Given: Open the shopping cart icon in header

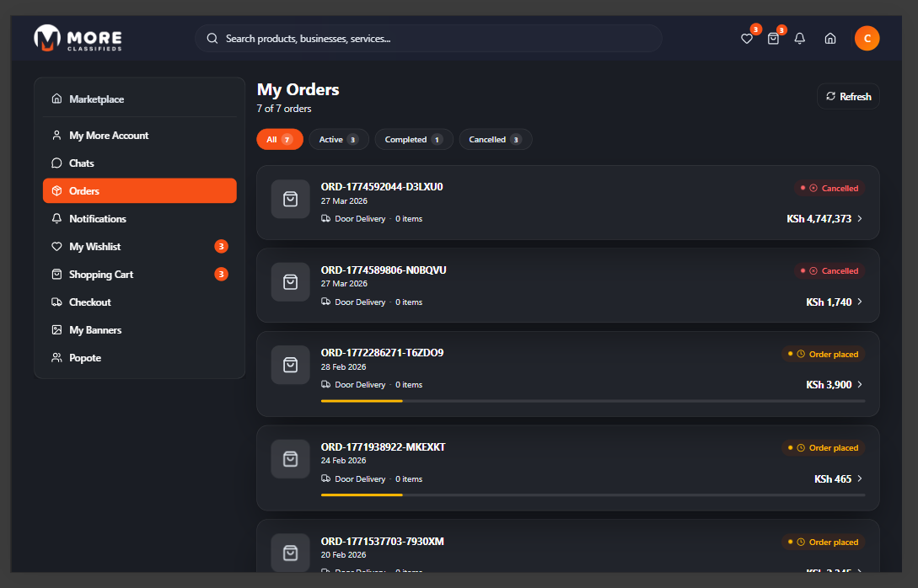Looking at the screenshot, I should click(773, 39).
